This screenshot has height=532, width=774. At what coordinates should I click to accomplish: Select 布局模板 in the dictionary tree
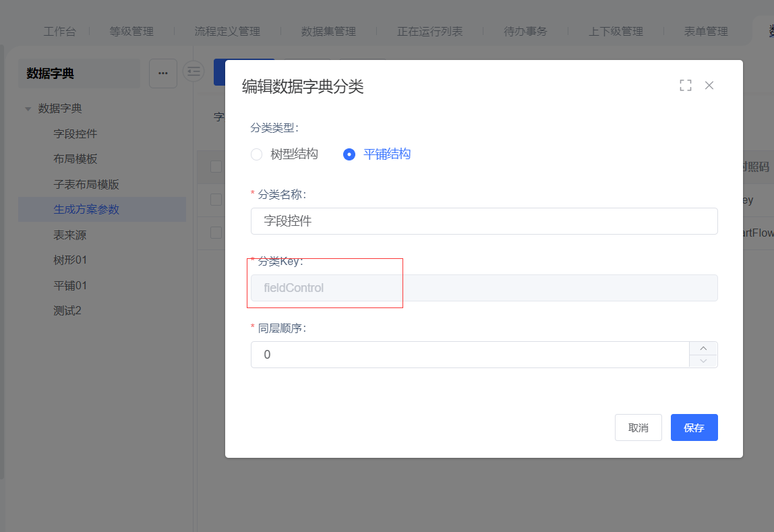(x=76, y=159)
